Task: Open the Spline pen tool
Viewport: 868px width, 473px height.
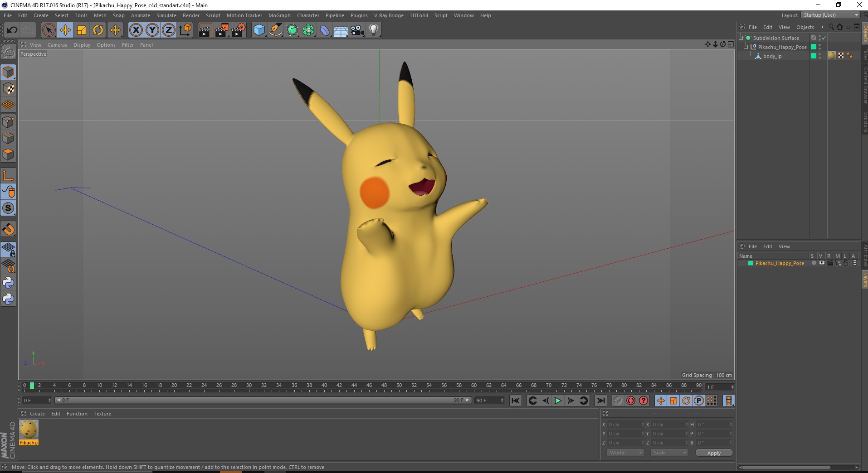Action: [276, 30]
